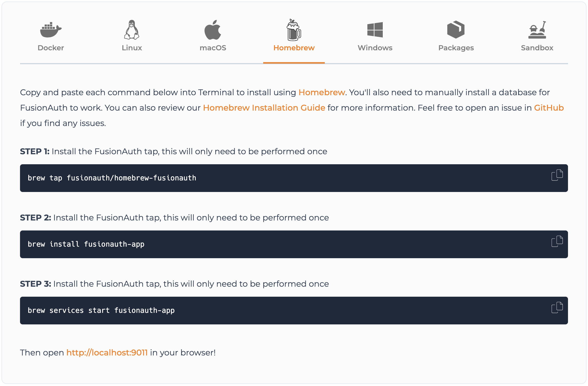Click the Docker whale icon
Screen dimensions: 588x386
click(x=51, y=30)
